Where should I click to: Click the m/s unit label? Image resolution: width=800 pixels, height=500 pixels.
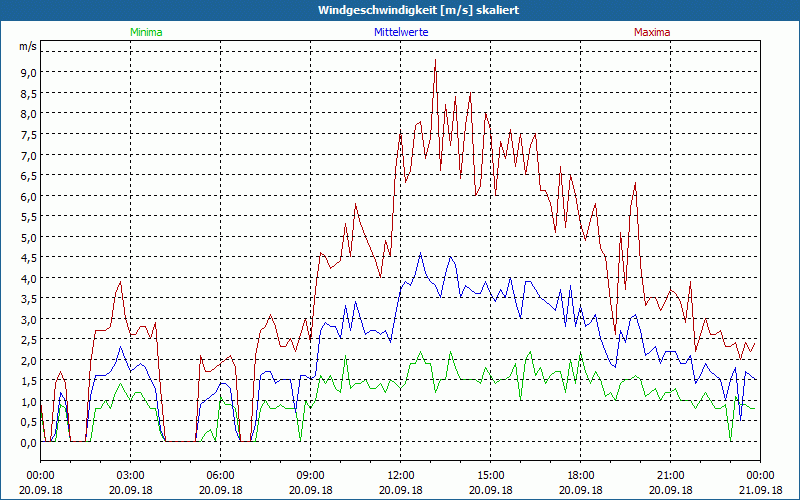pyautogui.click(x=28, y=46)
